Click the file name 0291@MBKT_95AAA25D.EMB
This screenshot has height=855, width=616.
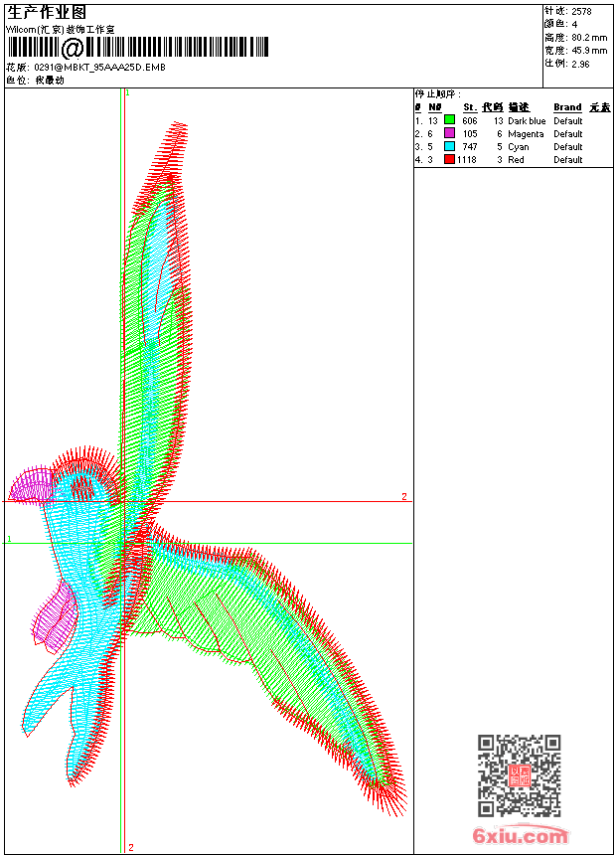pyautogui.click(x=99, y=67)
